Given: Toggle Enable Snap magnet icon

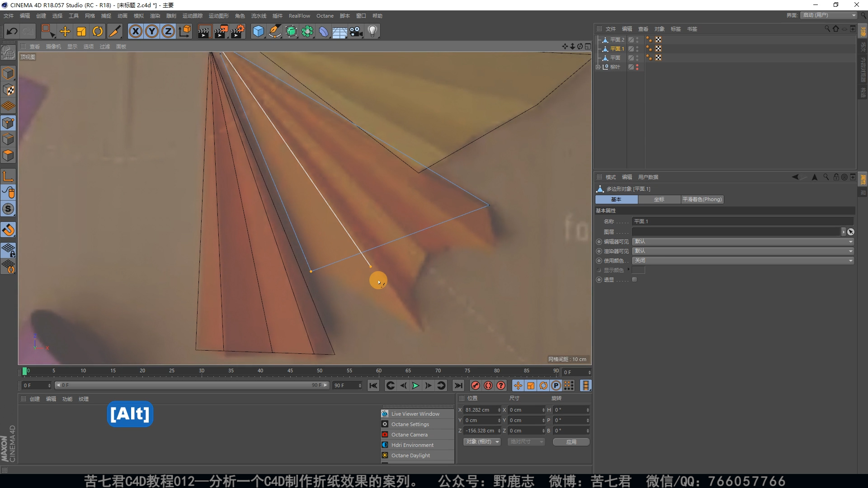Looking at the screenshot, I should 8,230.
